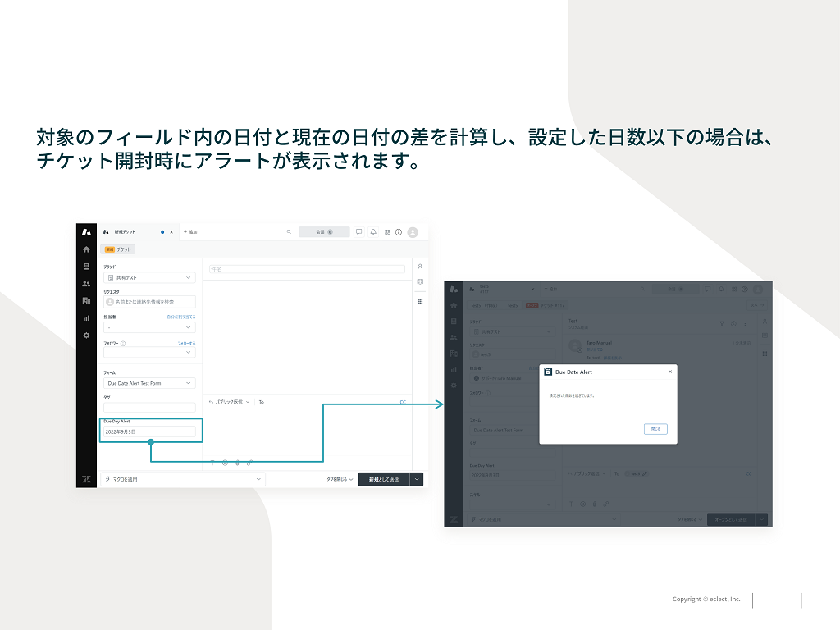Viewport: 840px width, 630px height.
Task: Open the マクロを適用 dropdown in the new-ticket window
Action: pyautogui.click(x=181, y=479)
